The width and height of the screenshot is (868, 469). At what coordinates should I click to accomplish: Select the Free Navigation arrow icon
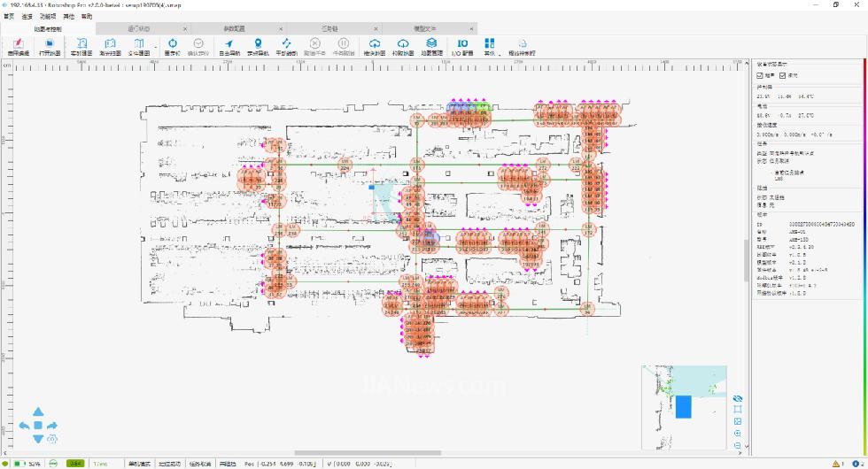(x=229, y=43)
